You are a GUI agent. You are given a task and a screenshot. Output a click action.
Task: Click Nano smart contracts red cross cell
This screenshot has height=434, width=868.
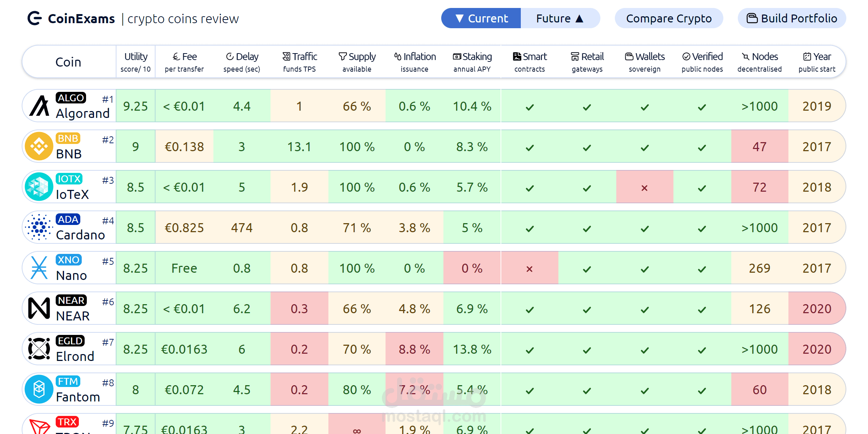pyautogui.click(x=529, y=268)
